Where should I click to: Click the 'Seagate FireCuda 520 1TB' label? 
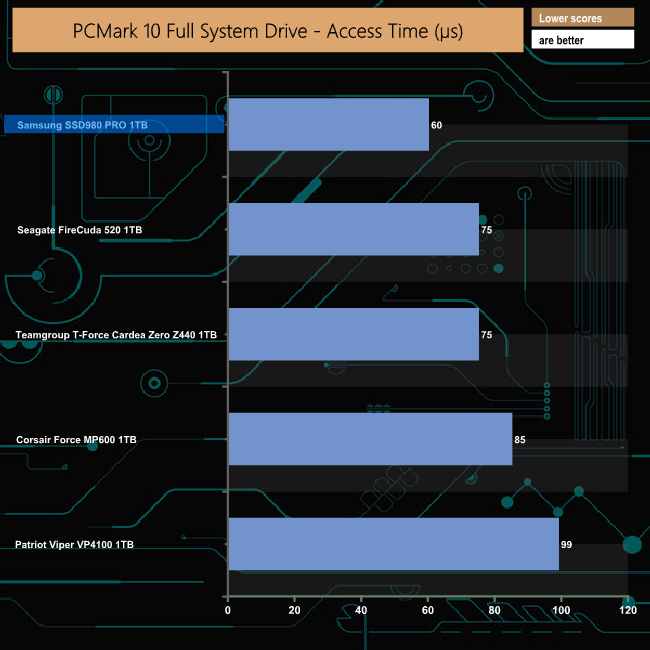pyautogui.click(x=80, y=230)
